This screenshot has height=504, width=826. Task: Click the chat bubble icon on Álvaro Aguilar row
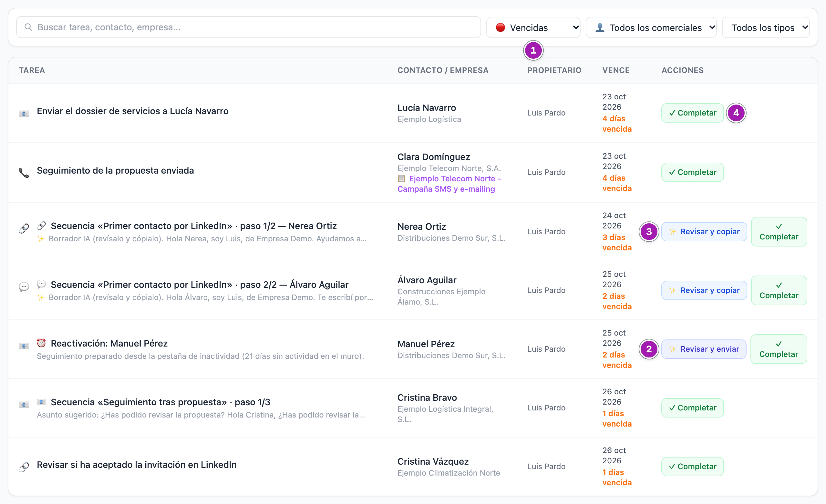(24, 287)
